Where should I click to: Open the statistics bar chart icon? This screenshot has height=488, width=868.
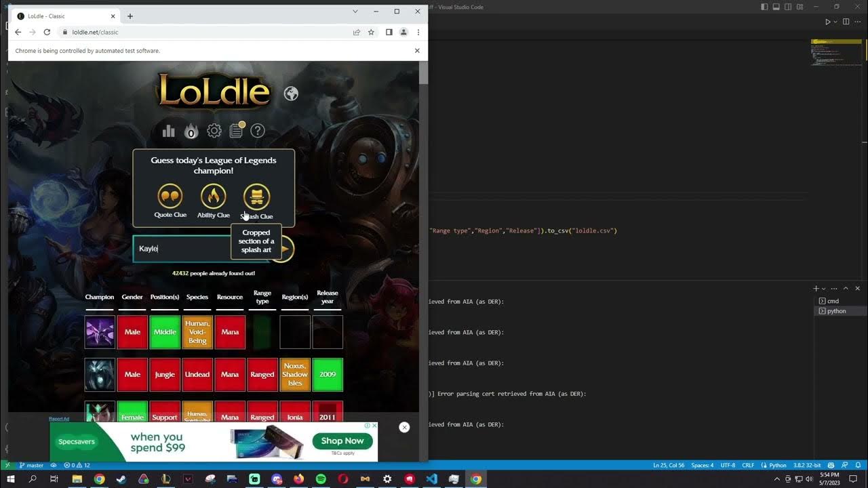168,131
